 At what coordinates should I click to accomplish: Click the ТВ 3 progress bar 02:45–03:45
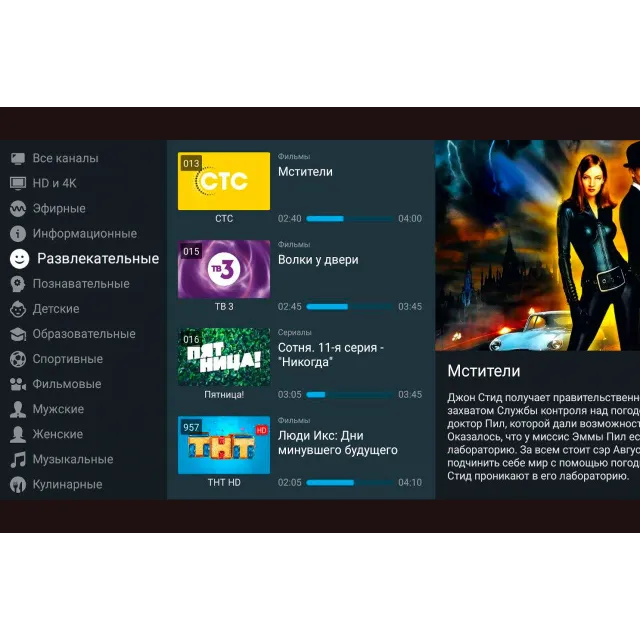point(349,307)
